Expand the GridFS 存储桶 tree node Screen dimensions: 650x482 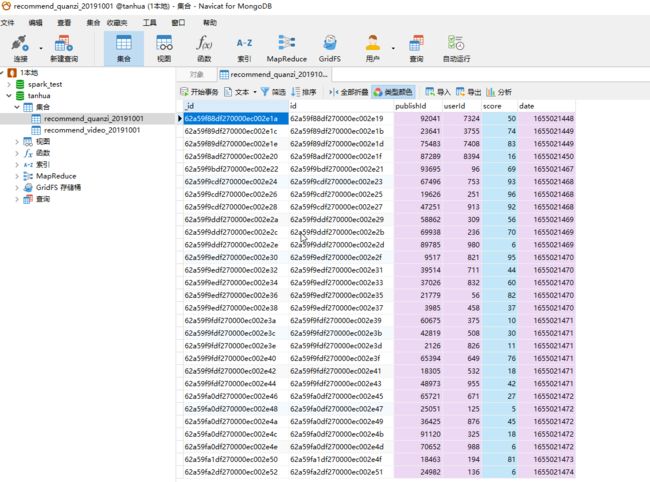click(x=17, y=188)
